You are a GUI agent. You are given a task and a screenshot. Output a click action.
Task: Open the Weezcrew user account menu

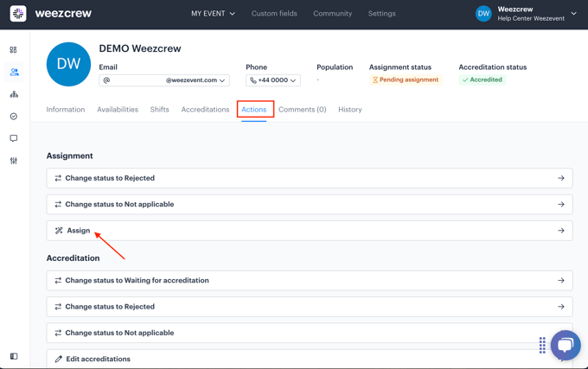526,14
